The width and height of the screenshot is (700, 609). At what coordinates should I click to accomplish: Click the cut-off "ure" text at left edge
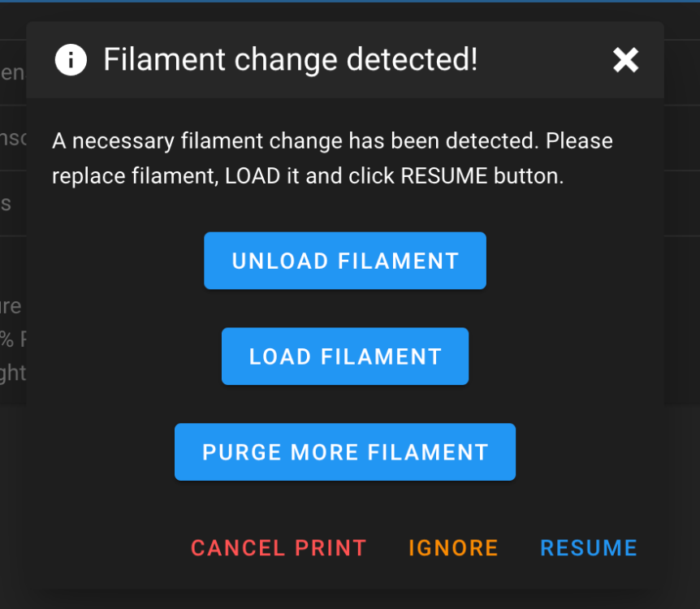11,307
